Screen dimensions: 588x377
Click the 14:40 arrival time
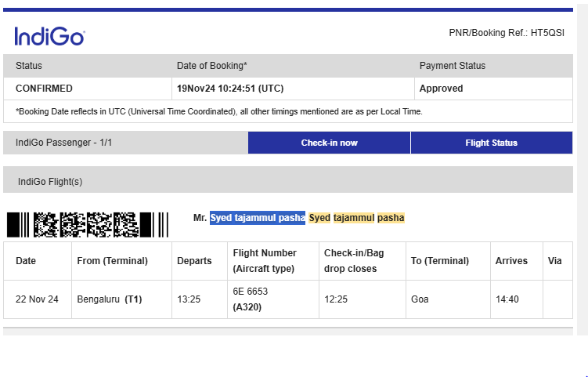[x=507, y=299]
